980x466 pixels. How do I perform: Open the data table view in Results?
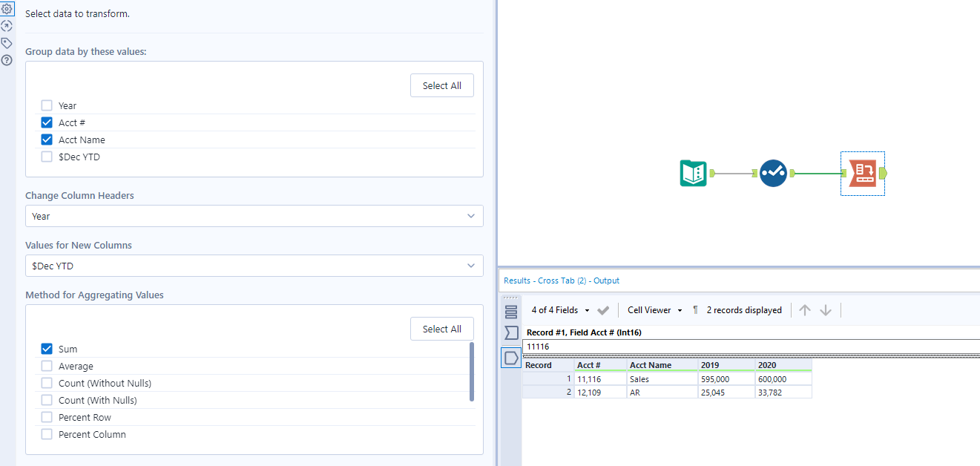(510, 312)
